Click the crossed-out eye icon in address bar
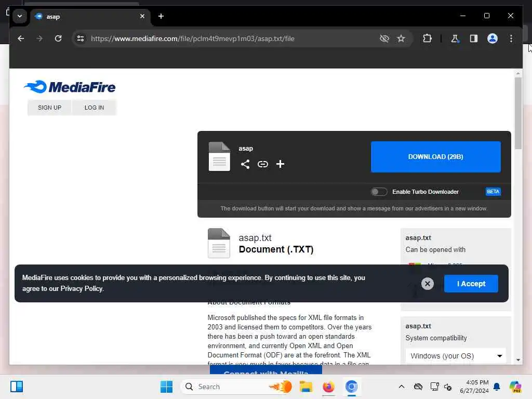This screenshot has height=399, width=532. [384, 38]
